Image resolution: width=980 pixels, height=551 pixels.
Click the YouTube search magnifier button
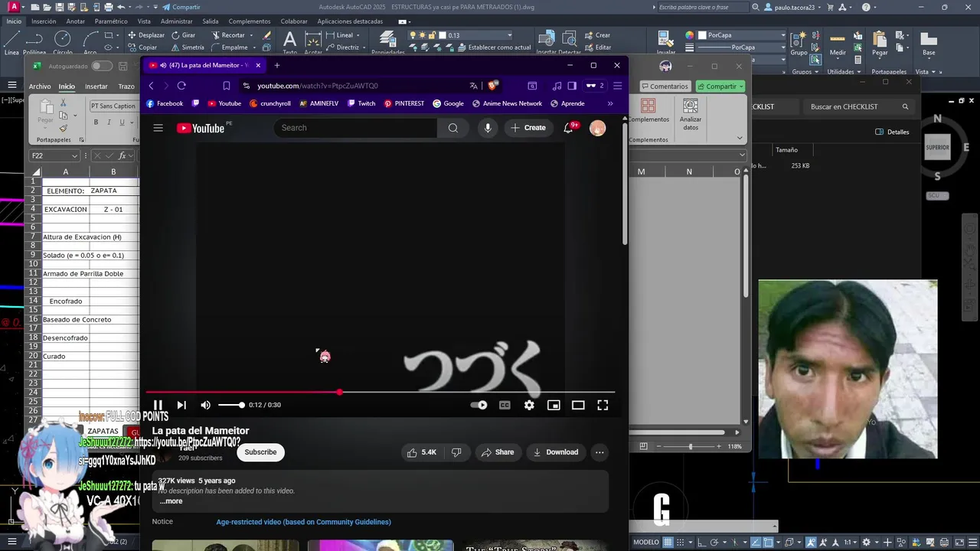pyautogui.click(x=453, y=128)
